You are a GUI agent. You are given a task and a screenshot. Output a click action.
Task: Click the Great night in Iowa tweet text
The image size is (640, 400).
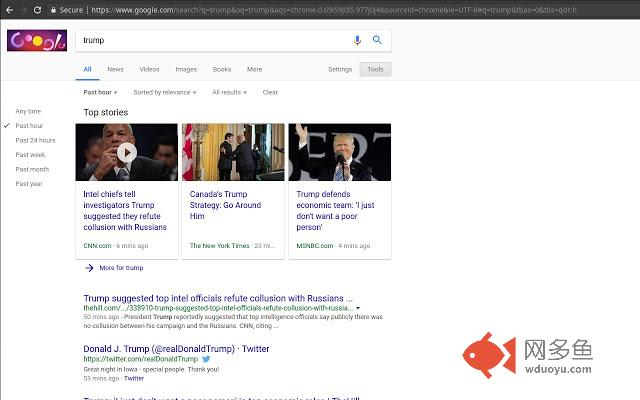click(x=151, y=369)
